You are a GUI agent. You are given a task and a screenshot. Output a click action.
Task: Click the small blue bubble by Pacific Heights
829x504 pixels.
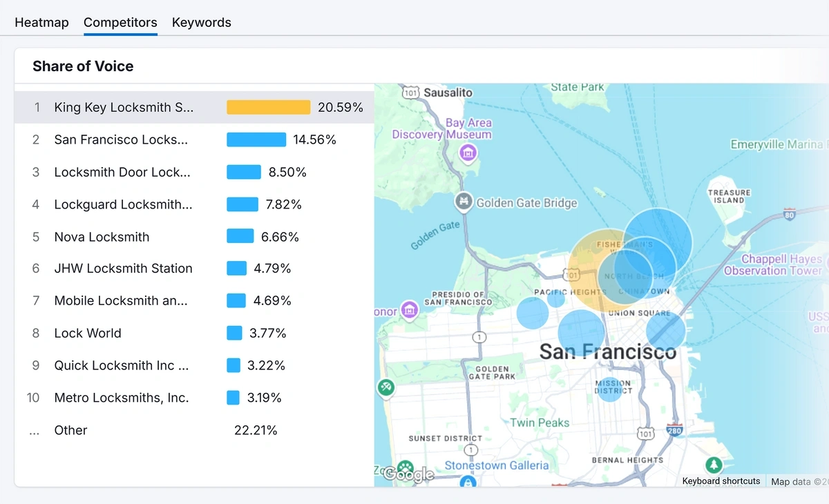556,299
